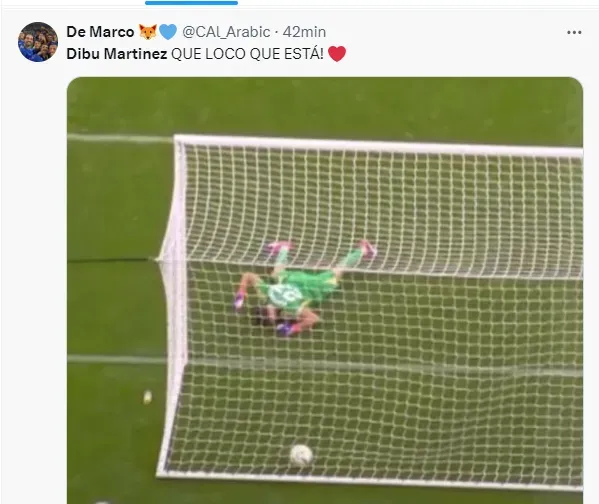Click the red heart emoji in the tweet

pos(337,54)
